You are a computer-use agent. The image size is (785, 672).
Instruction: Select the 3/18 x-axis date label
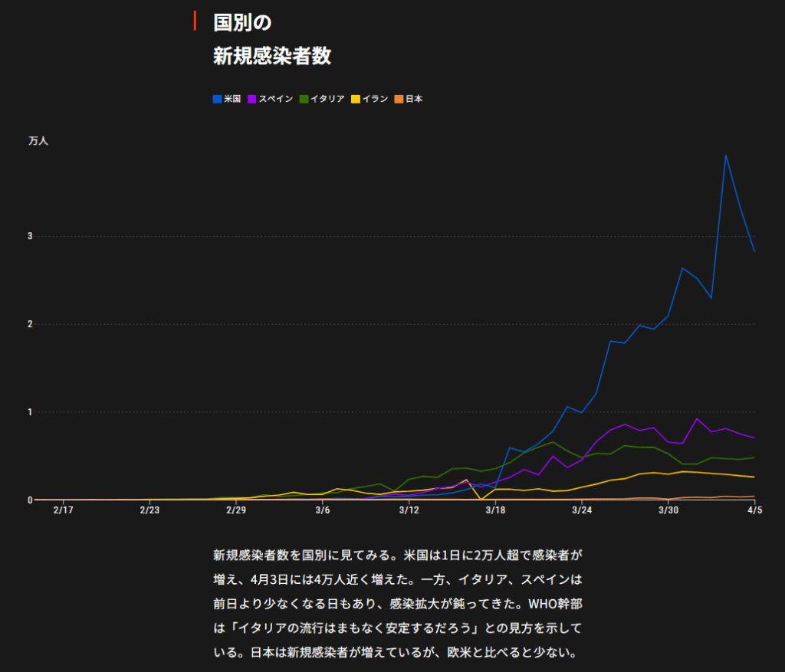(495, 510)
